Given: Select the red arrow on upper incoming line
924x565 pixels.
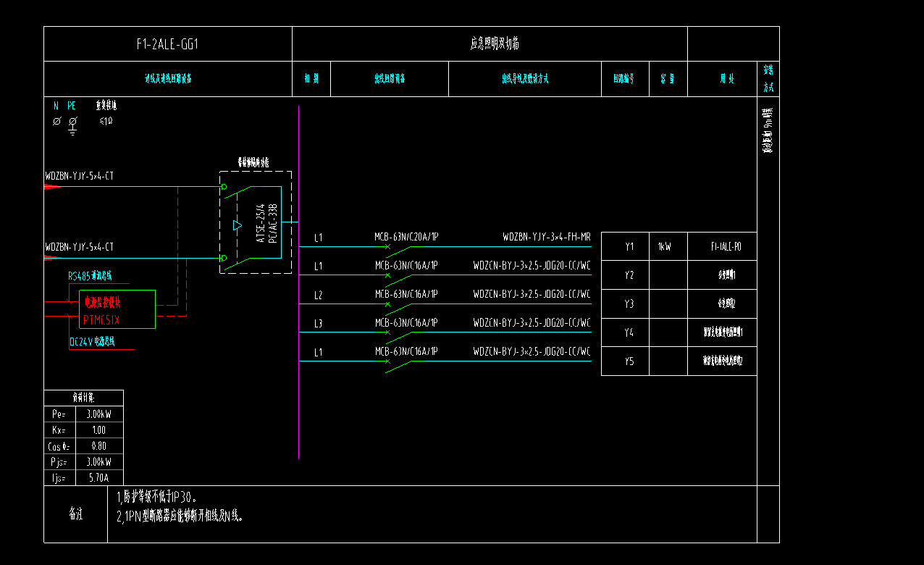Looking at the screenshot, I should click(x=53, y=187).
